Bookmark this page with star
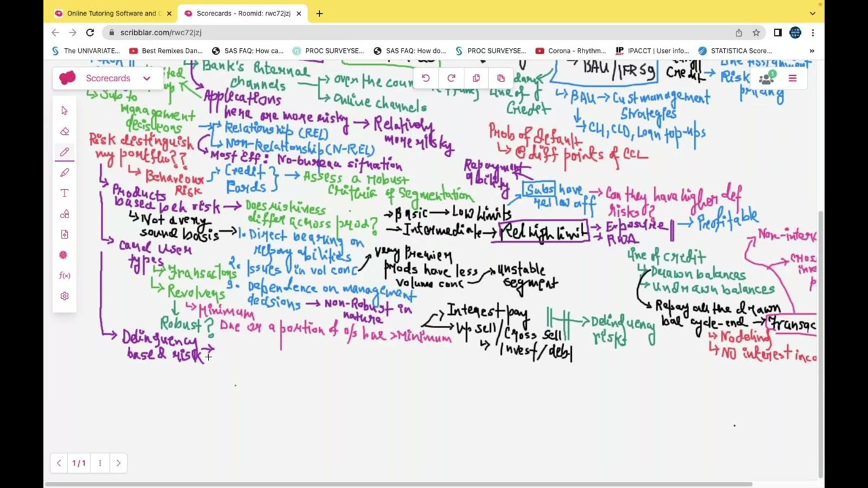The height and width of the screenshot is (488, 868). (x=756, y=33)
